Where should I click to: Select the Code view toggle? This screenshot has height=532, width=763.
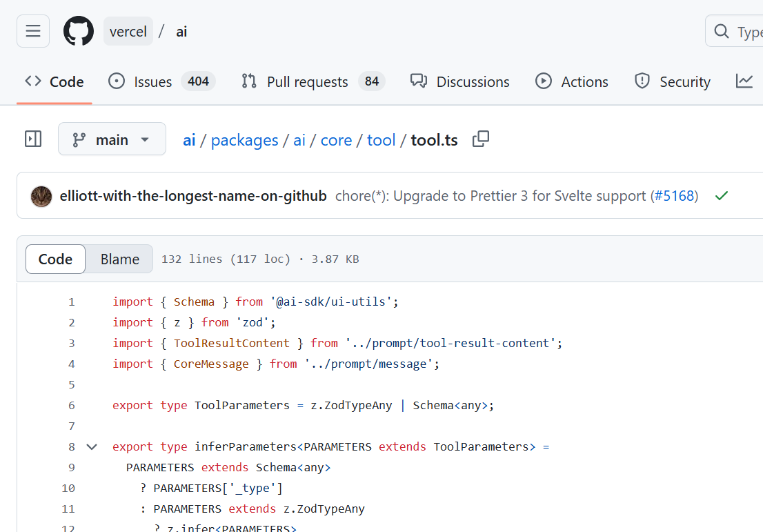(54, 259)
